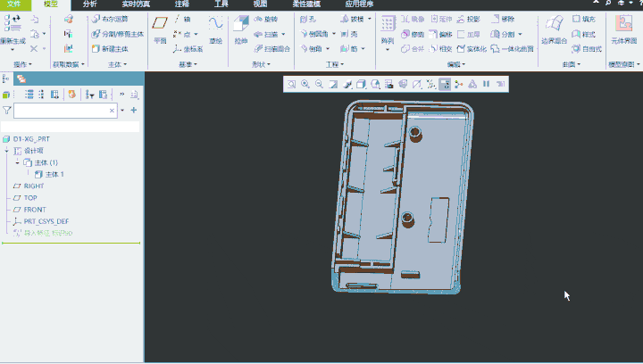Open the 工具 ribbon tab
This screenshot has height=364, width=643.
[x=221, y=4]
